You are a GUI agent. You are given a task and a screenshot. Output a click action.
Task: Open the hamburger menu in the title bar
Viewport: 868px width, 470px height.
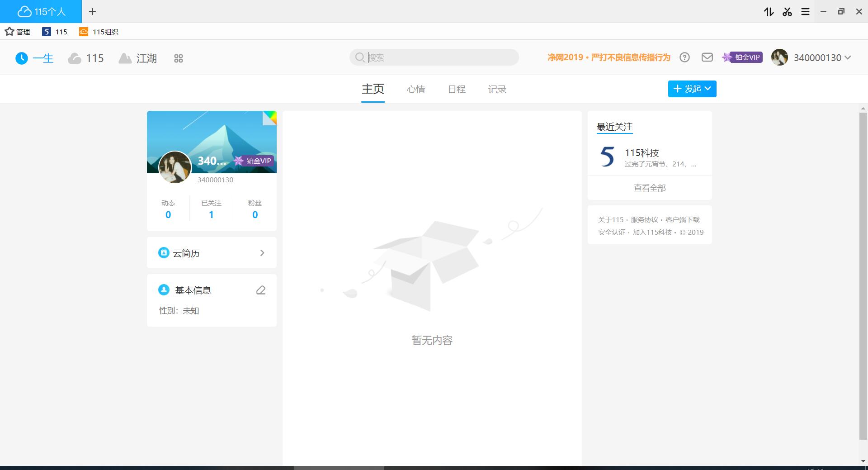coord(805,11)
